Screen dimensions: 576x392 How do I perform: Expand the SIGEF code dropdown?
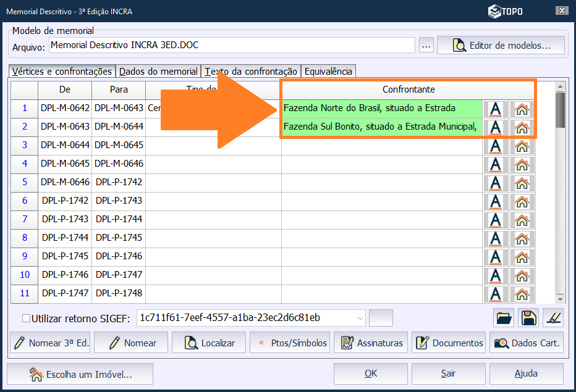point(360,319)
